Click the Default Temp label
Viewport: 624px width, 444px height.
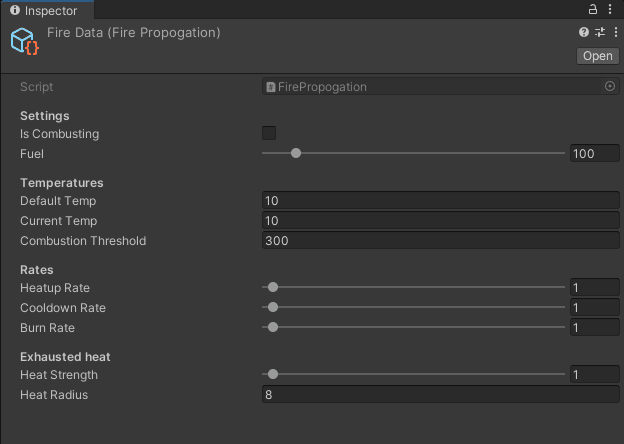pyautogui.click(x=58, y=201)
